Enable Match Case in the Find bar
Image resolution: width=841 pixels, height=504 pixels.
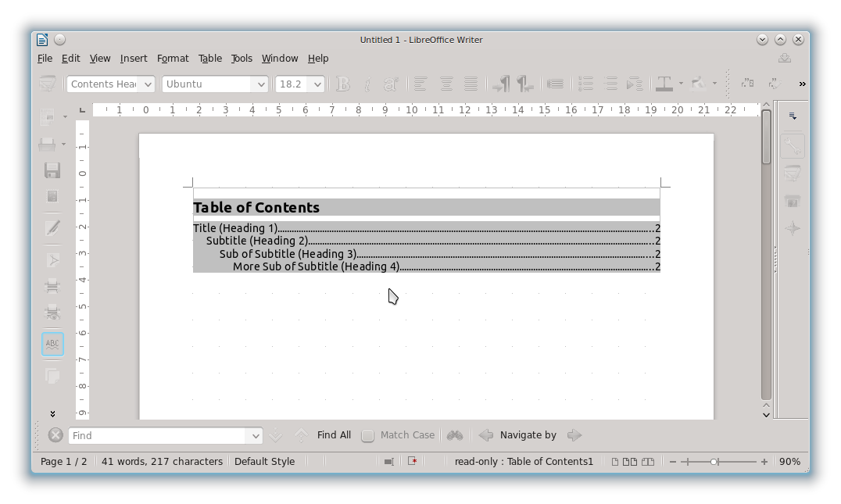tap(367, 435)
